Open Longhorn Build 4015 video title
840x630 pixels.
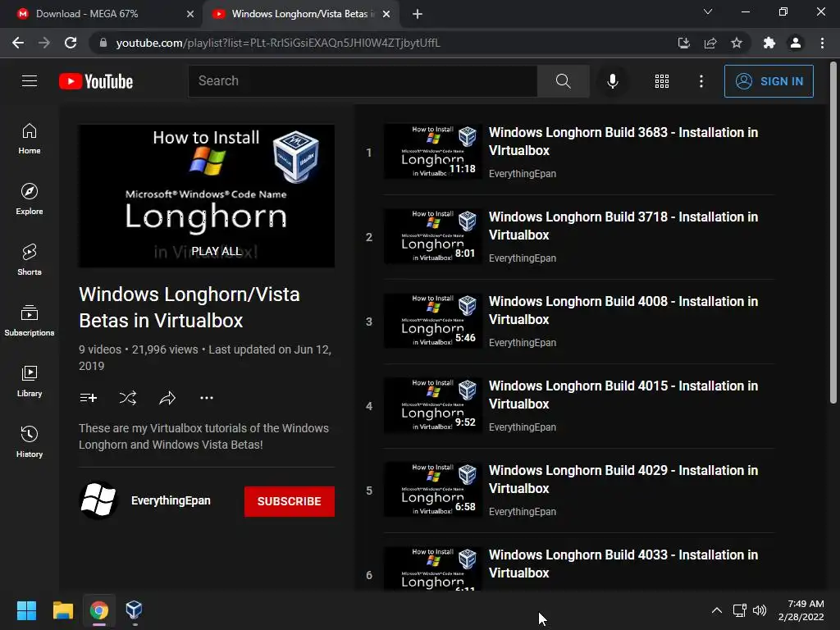[x=623, y=395]
